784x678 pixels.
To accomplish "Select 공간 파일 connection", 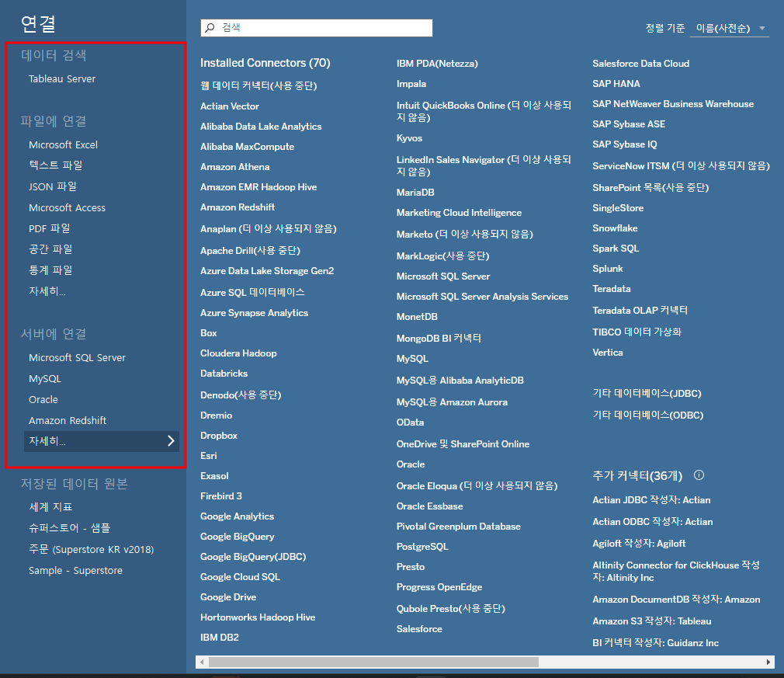I will 50,249.
